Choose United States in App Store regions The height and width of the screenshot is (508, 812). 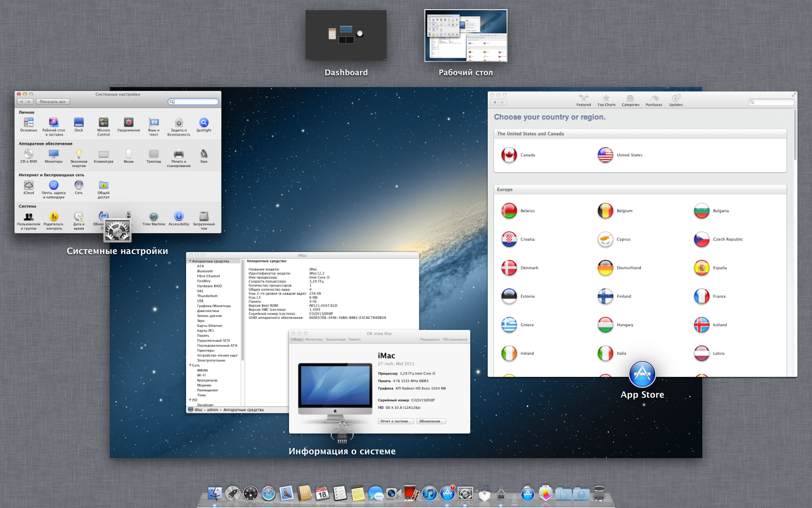[620, 155]
